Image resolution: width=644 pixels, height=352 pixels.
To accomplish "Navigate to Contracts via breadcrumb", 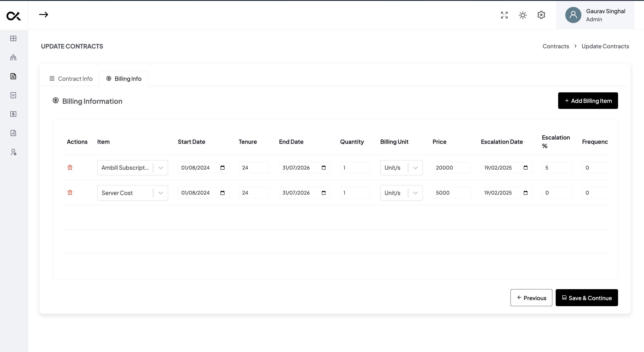I will click(555, 46).
